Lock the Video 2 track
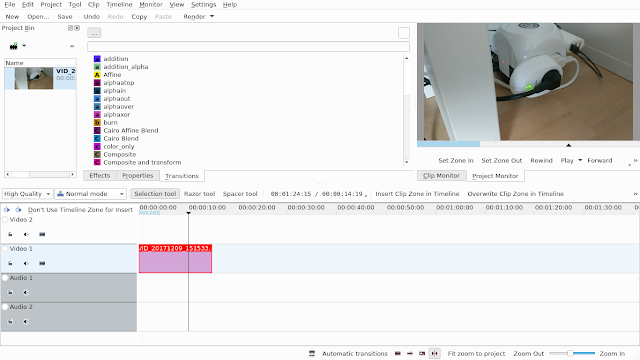The width and height of the screenshot is (640, 360). (10, 234)
